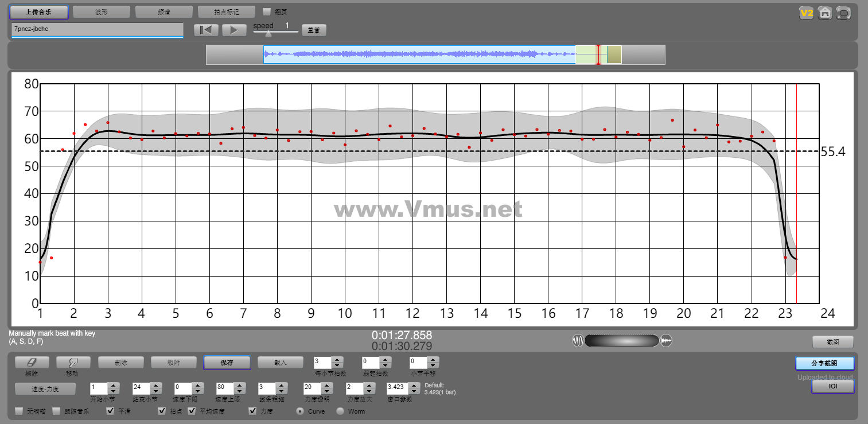Increase the 速度下限 lower tempo limit
The image size is (868, 424).
click(198, 386)
